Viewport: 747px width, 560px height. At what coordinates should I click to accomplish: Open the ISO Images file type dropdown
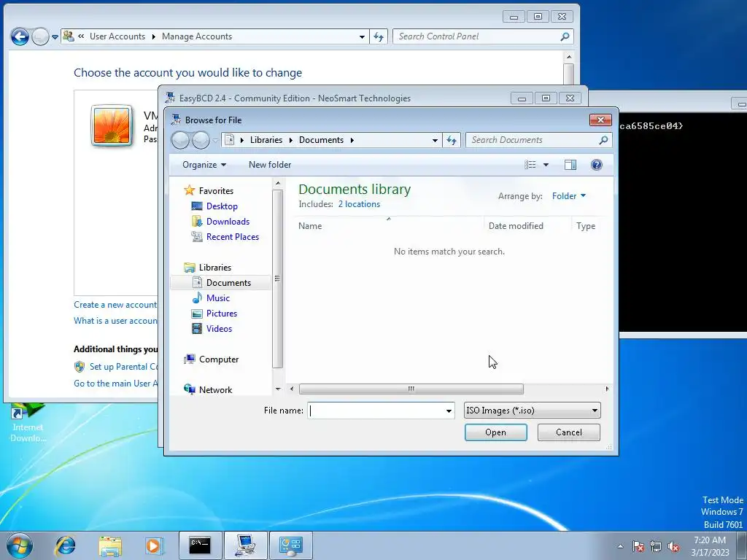(532, 411)
